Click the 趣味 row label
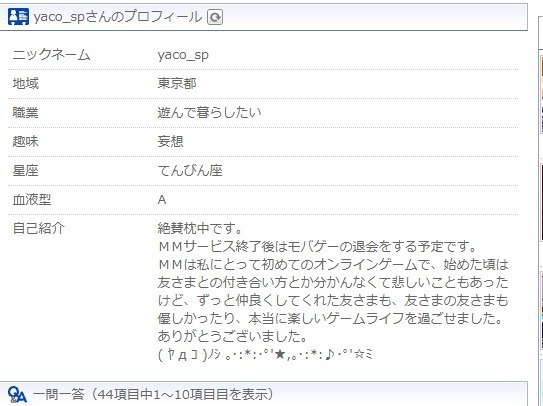 pyautogui.click(x=26, y=141)
